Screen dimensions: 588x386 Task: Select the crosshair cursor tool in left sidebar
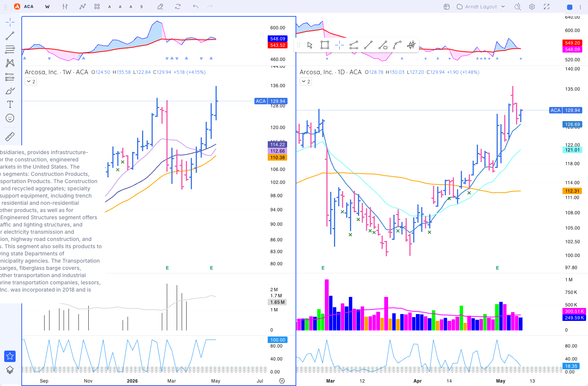(10, 22)
